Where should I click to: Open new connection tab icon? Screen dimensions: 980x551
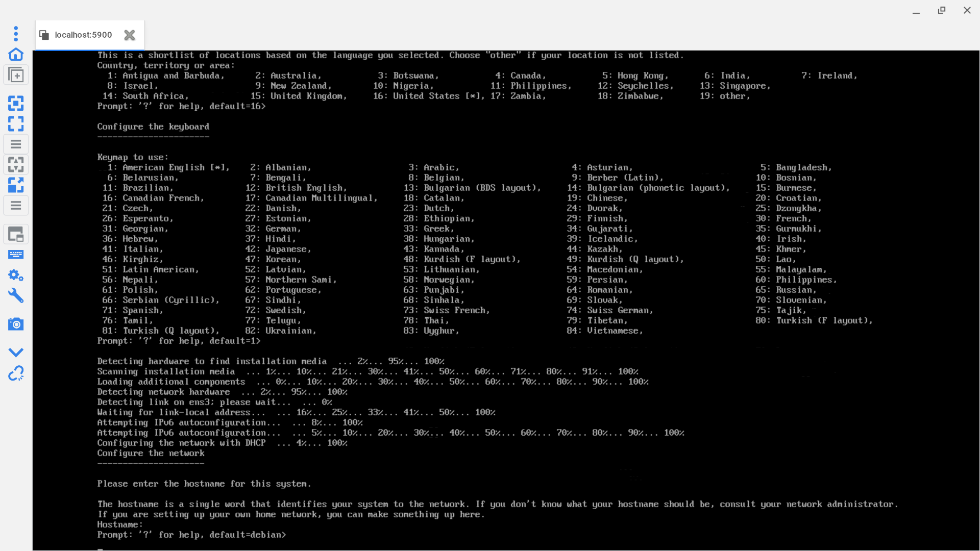16,76
